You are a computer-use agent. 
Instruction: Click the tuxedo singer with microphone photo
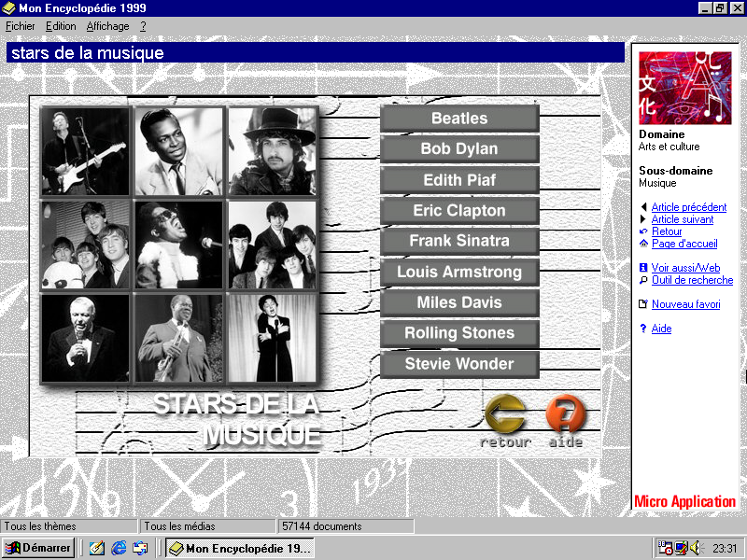(85, 338)
